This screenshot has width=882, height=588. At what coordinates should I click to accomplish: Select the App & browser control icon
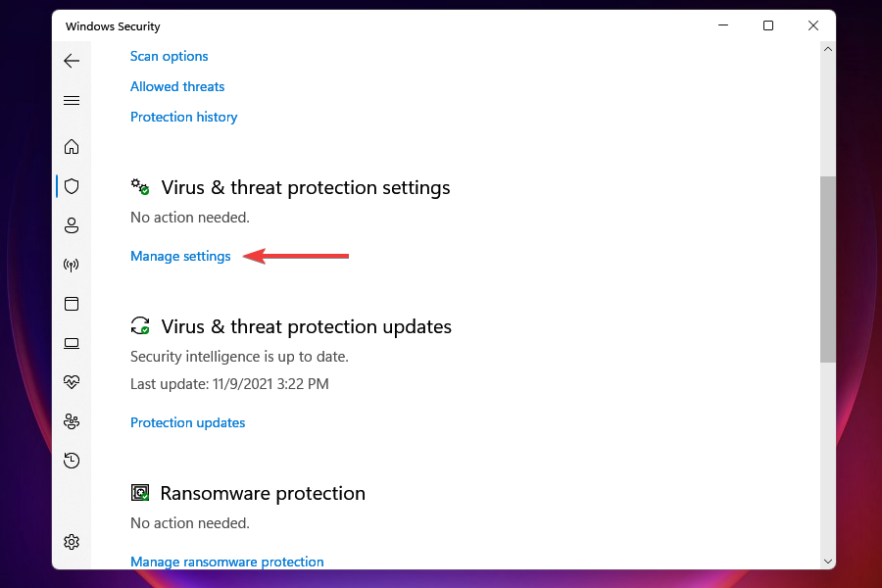pyautogui.click(x=72, y=303)
